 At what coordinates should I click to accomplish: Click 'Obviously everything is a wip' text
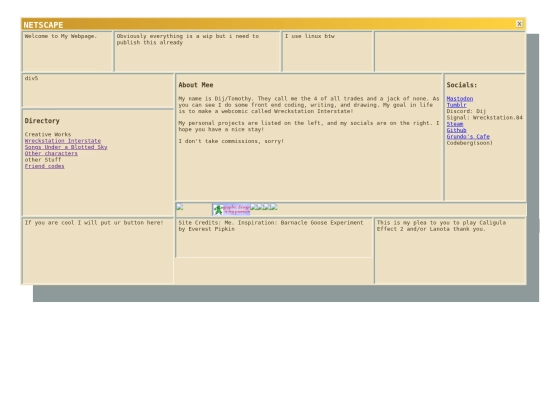(188, 39)
